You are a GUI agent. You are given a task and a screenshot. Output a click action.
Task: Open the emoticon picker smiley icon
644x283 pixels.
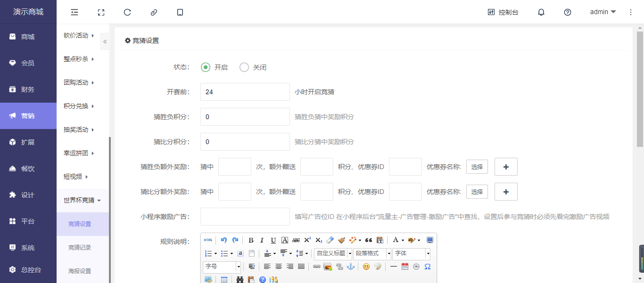(x=366, y=267)
